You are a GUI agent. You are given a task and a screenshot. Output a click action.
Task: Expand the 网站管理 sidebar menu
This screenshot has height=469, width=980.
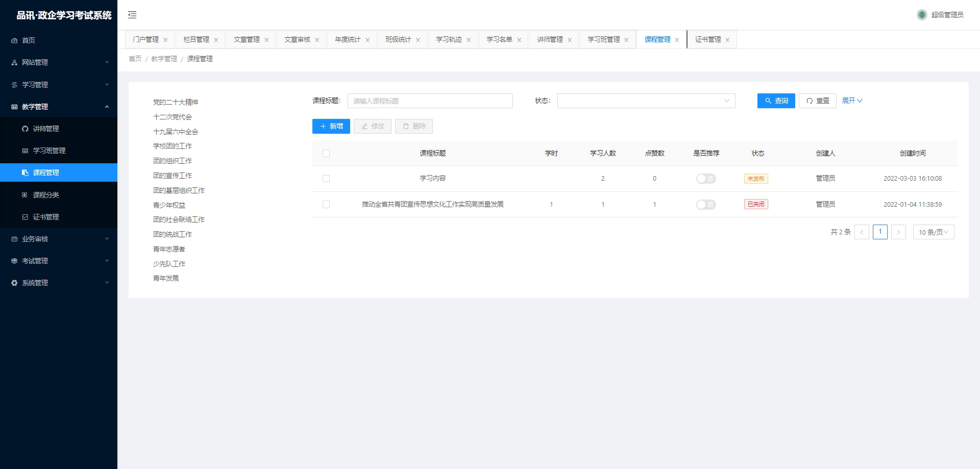tap(59, 62)
